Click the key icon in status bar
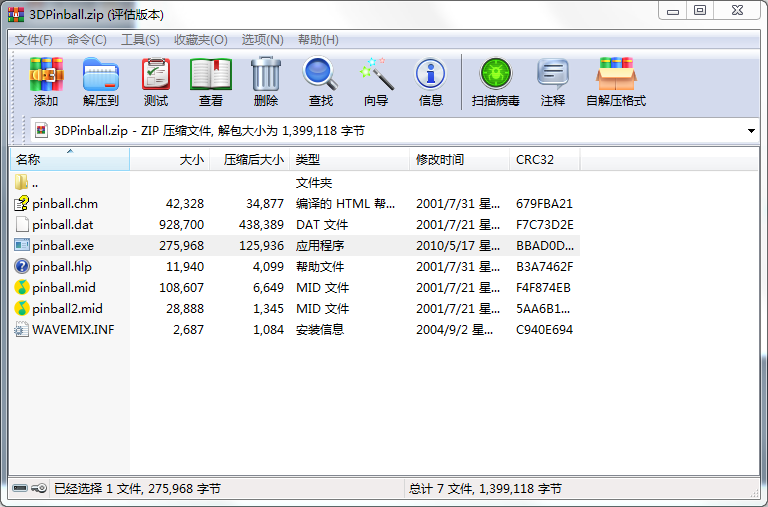Screen dimensions: 768x507 tap(39, 488)
